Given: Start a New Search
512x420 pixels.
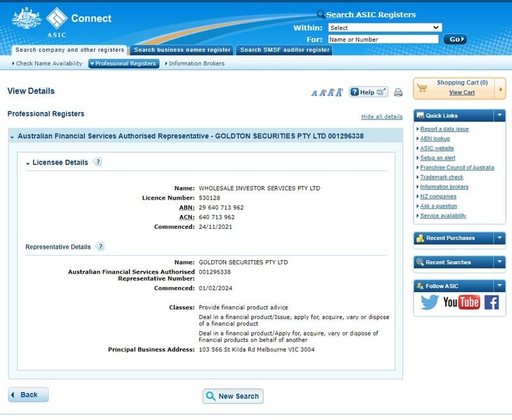Looking at the screenshot, I should coord(233,396).
